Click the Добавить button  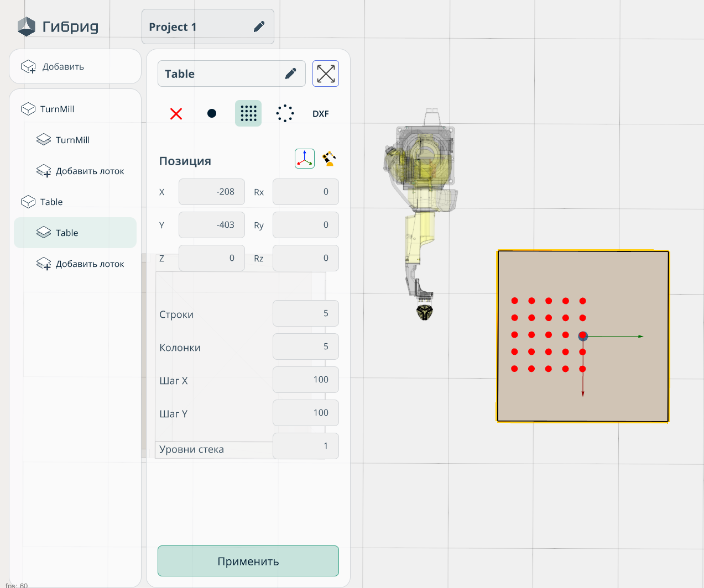click(75, 67)
